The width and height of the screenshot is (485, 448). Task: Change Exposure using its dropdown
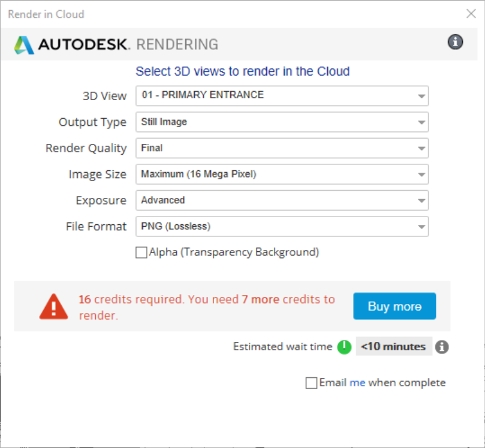click(420, 200)
